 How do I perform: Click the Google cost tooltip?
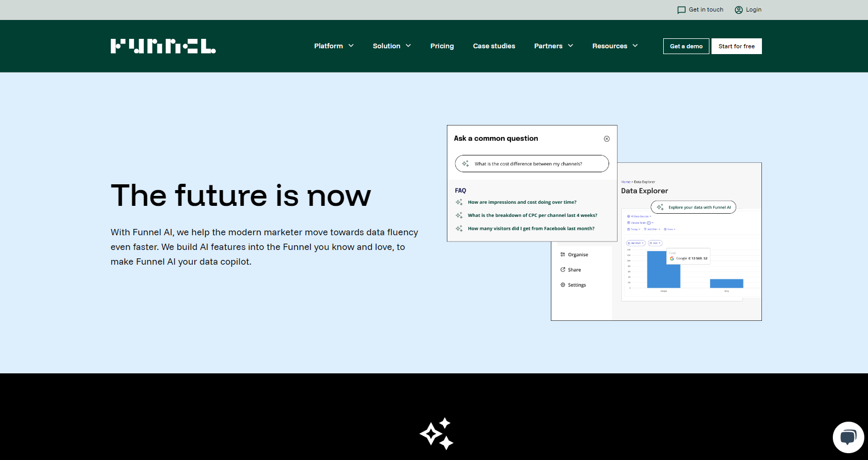click(x=688, y=256)
